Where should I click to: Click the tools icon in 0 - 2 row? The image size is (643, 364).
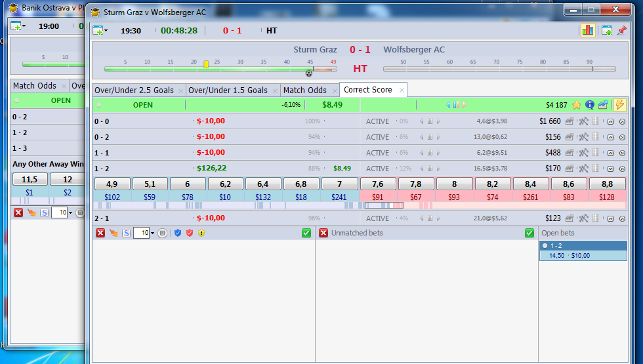pyautogui.click(x=583, y=137)
